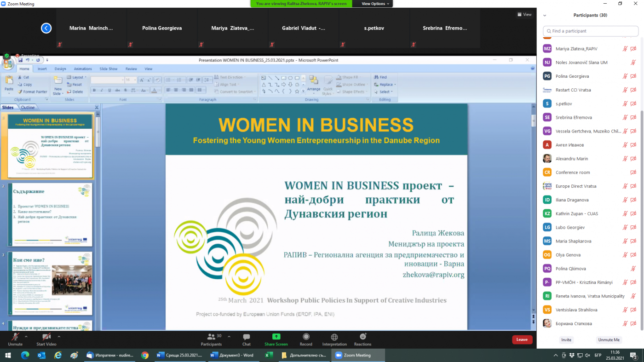Open the Excel taskbar icon
Image resolution: width=644 pixels, height=362 pixels.
pos(269,355)
